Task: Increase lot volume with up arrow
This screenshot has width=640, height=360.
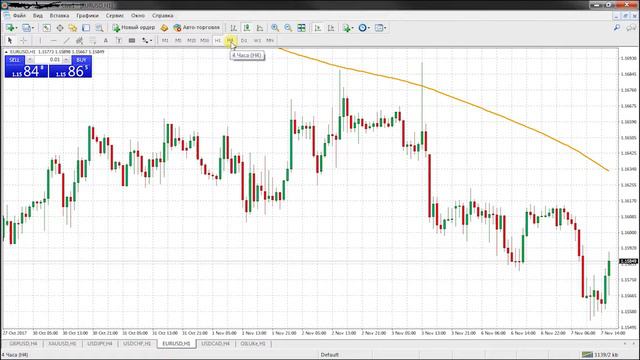Action: pos(66,60)
